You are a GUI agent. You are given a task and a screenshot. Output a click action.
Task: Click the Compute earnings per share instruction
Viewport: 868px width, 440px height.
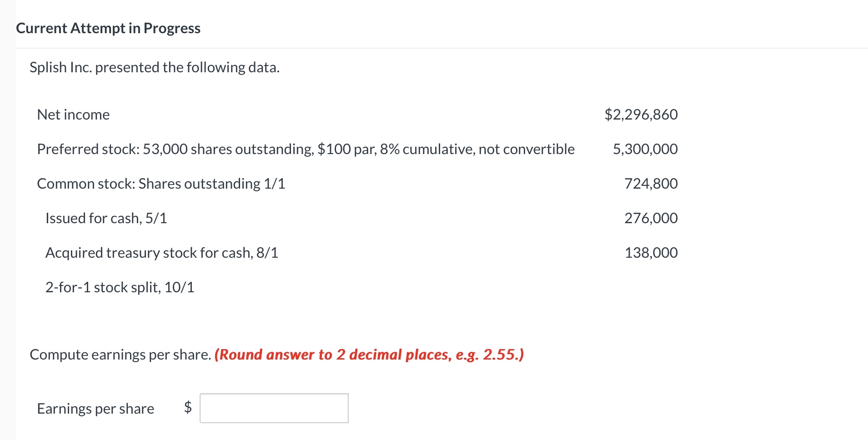click(x=120, y=355)
